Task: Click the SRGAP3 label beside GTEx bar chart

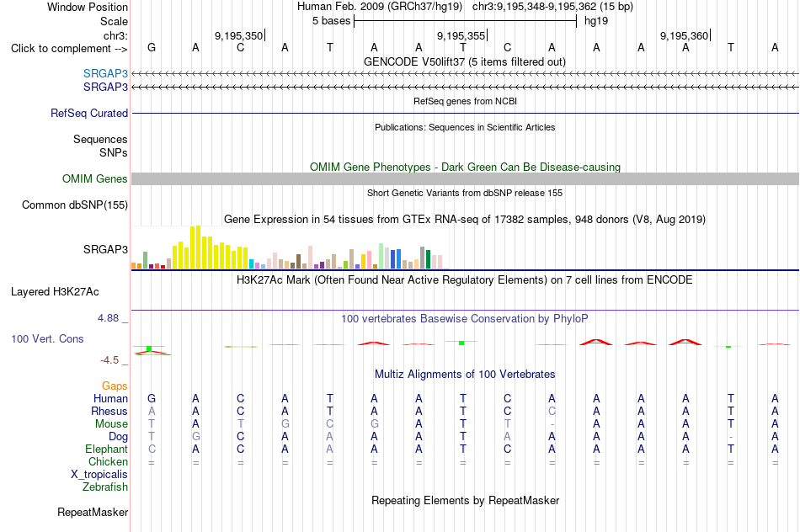Action: (x=105, y=249)
